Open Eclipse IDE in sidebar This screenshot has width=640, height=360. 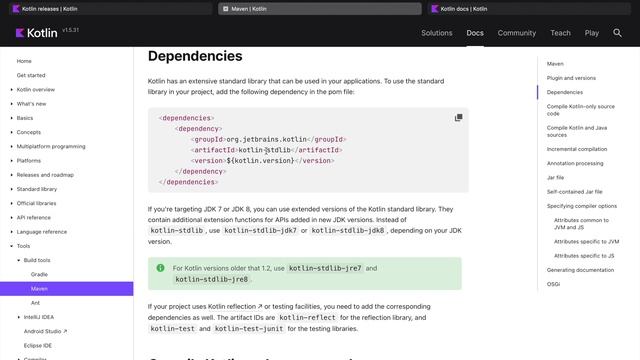[38, 345]
